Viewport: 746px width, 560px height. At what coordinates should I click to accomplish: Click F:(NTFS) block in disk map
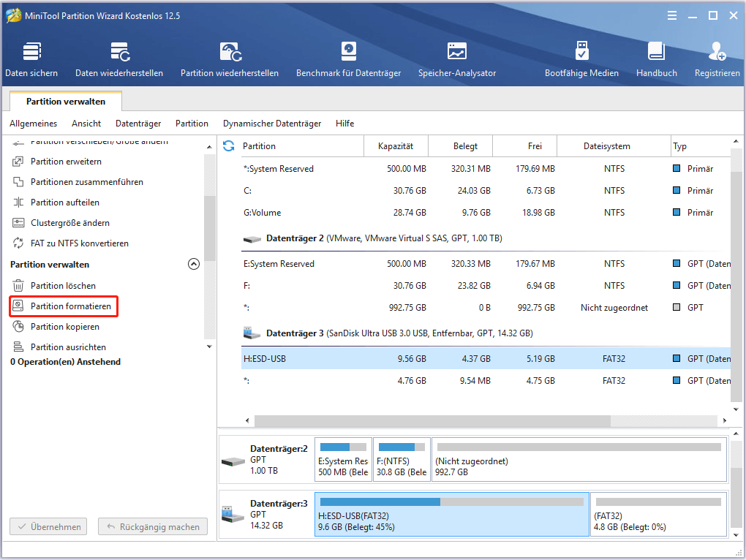[402, 459]
